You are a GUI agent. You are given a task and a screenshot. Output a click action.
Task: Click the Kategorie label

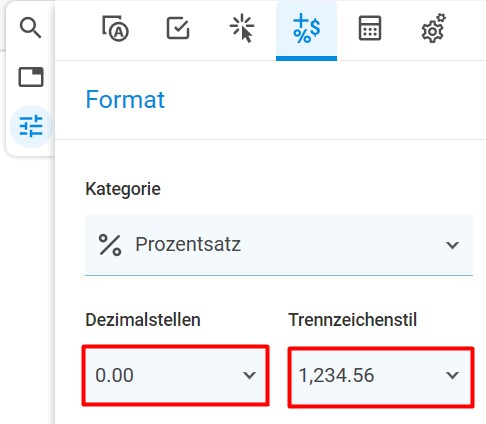pos(123,189)
